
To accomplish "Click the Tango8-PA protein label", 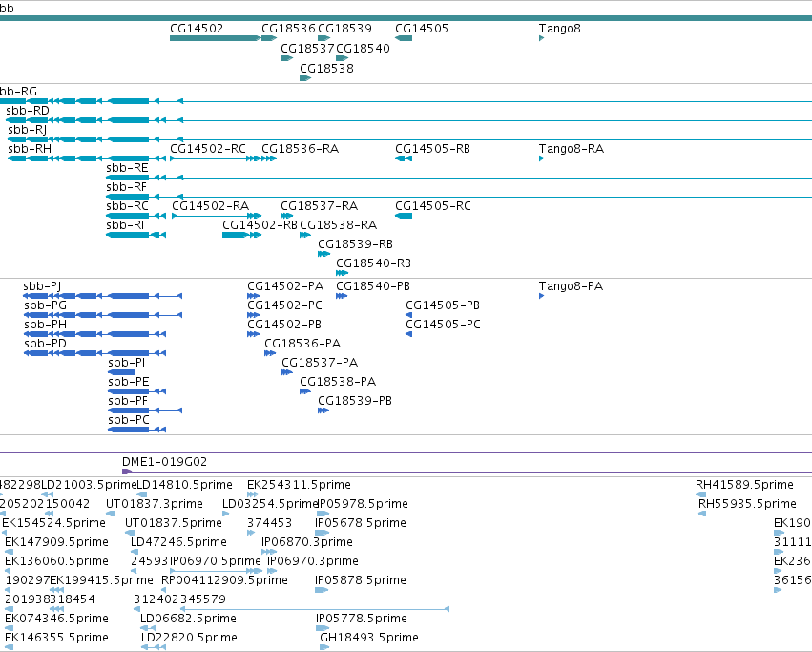I will (x=572, y=286).
